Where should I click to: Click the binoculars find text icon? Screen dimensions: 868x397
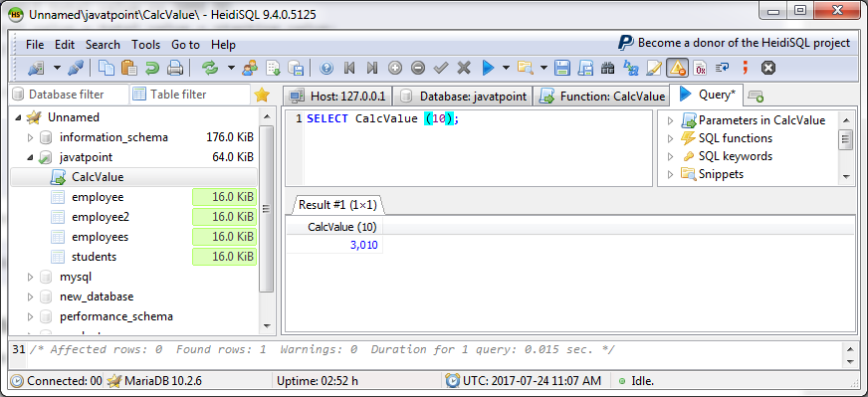608,68
